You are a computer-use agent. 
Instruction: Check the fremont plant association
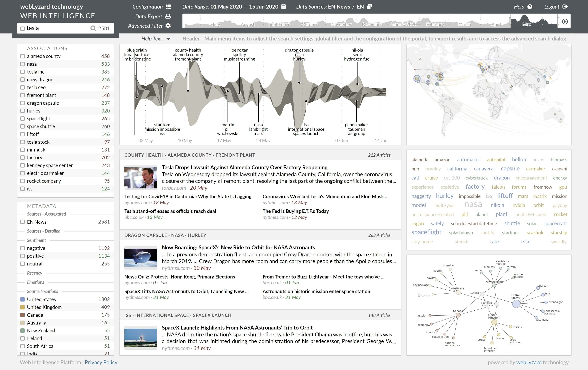(x=22, y=95)
